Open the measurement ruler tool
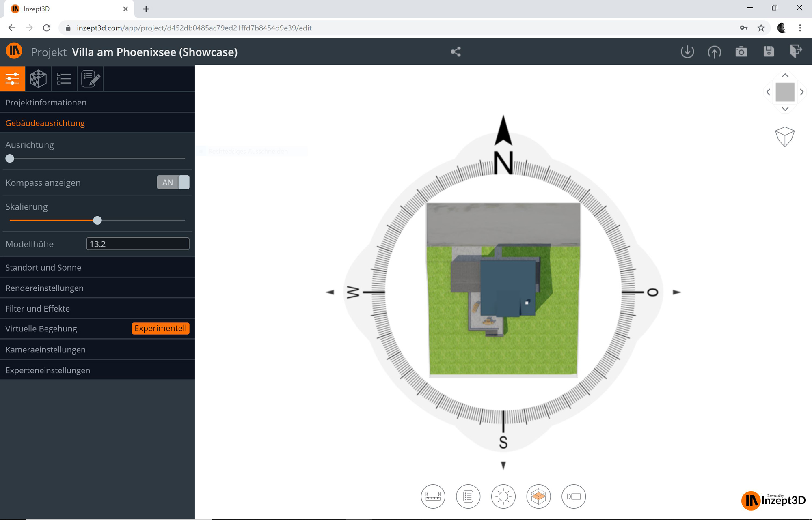The height and width of the screenshot is (520, 812). coord(433,496)
